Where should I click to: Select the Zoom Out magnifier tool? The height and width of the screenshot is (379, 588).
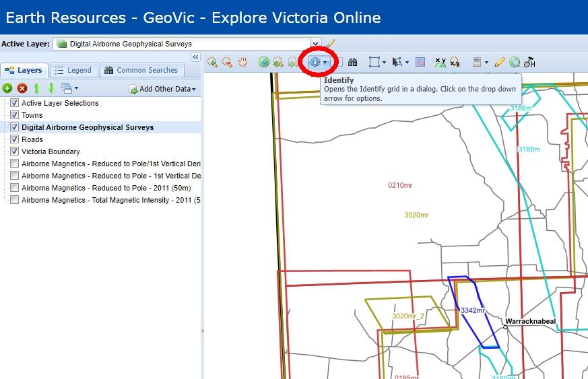[x=228, y=63]
